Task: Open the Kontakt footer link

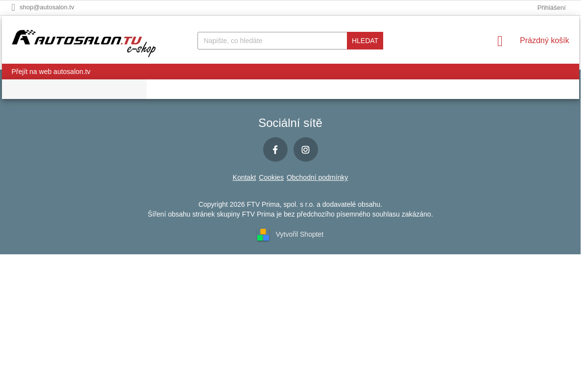Action: tap(244, 177)
